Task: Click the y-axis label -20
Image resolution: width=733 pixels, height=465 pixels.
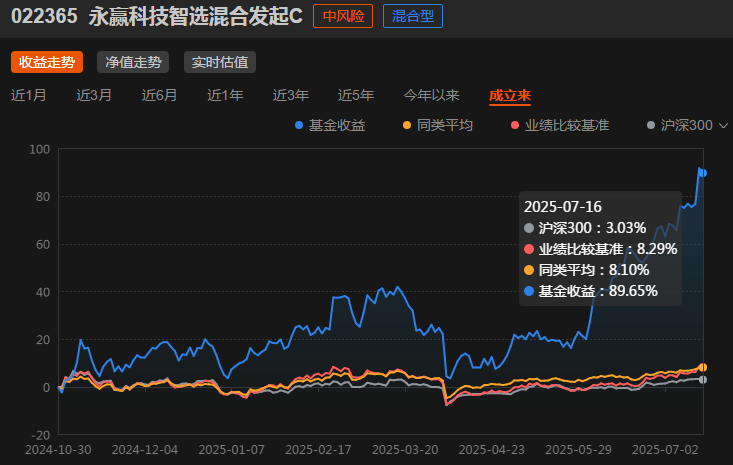Action: [40, 435]
